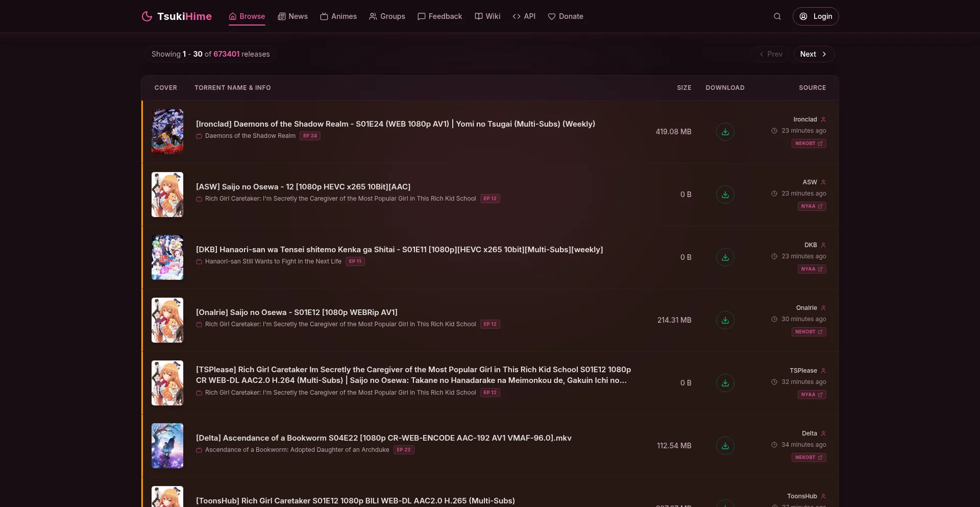Download the Delta Ascendance of a Bookworm torrent
The height and width of the screenshot is (507, 980).
725,446
